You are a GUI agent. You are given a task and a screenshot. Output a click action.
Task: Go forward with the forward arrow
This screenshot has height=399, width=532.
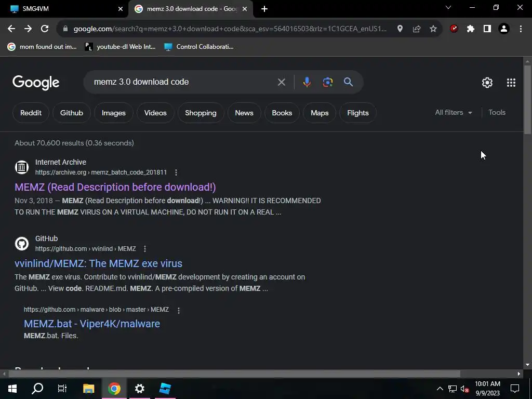[x=28, y=29]
